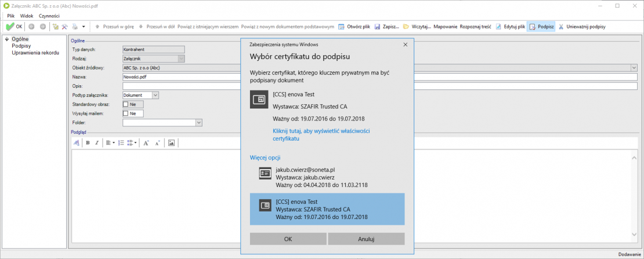This screenshot has width=644, height=259.
Task: Expand the Podtyp załącznika dropdown
Action: (155, 95)
